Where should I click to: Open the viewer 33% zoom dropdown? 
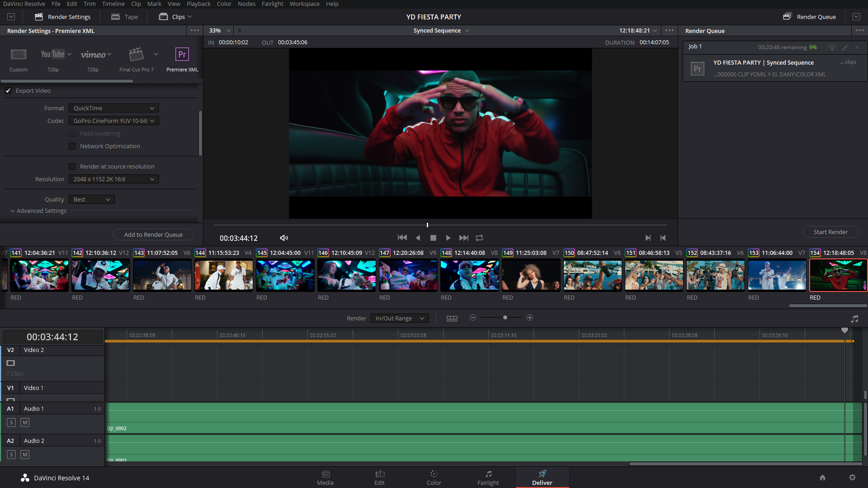(220, 31)
